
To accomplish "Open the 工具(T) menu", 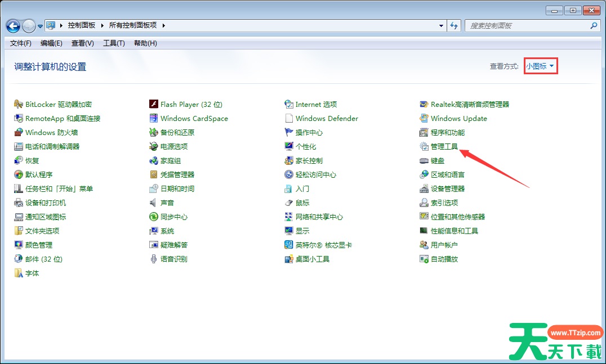I will 114,43.
